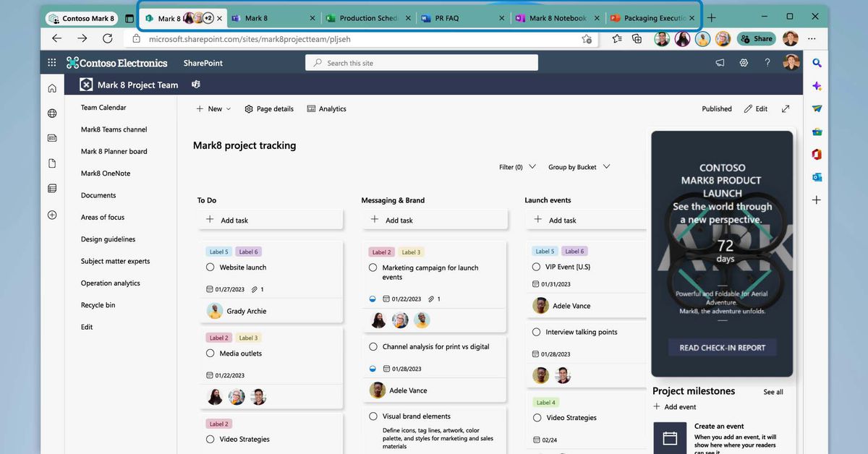Click Label 2 tag on Media outlets
Viewport: 868px width, 454px height.
(218, 338)
